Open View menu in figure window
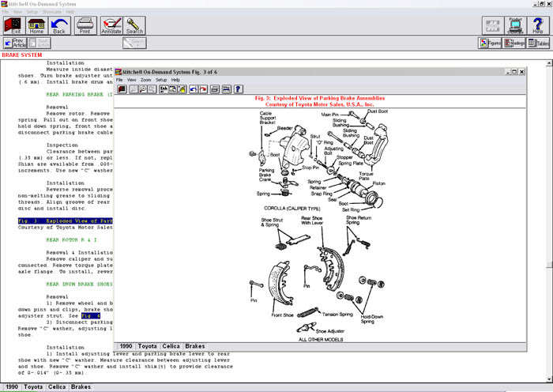Viewport: 553px width, 392px height. click(132, 80)
